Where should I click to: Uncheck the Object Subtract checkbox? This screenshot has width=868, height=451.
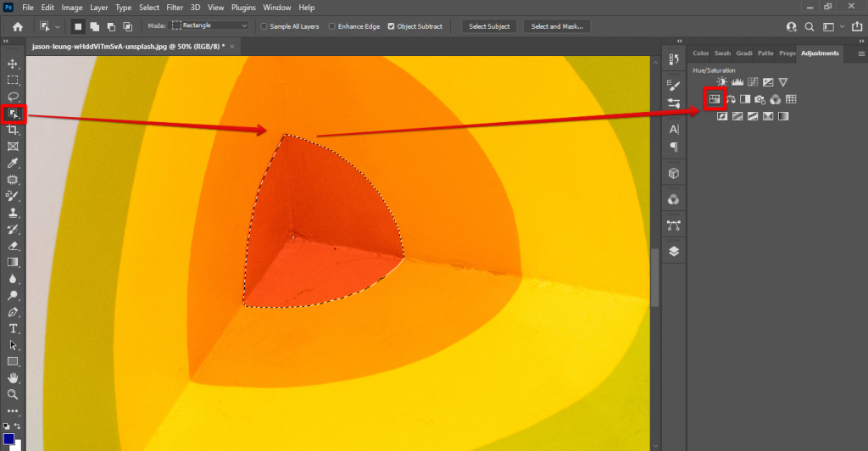(391, 26)
